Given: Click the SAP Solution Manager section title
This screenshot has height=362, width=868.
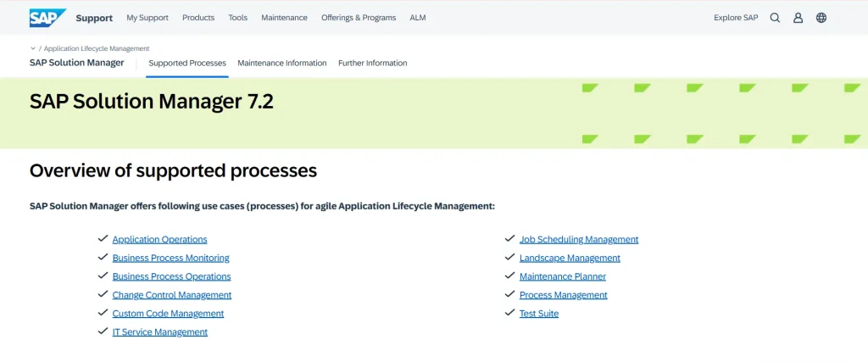Looking at the screenshot, I should pos(77,63).
